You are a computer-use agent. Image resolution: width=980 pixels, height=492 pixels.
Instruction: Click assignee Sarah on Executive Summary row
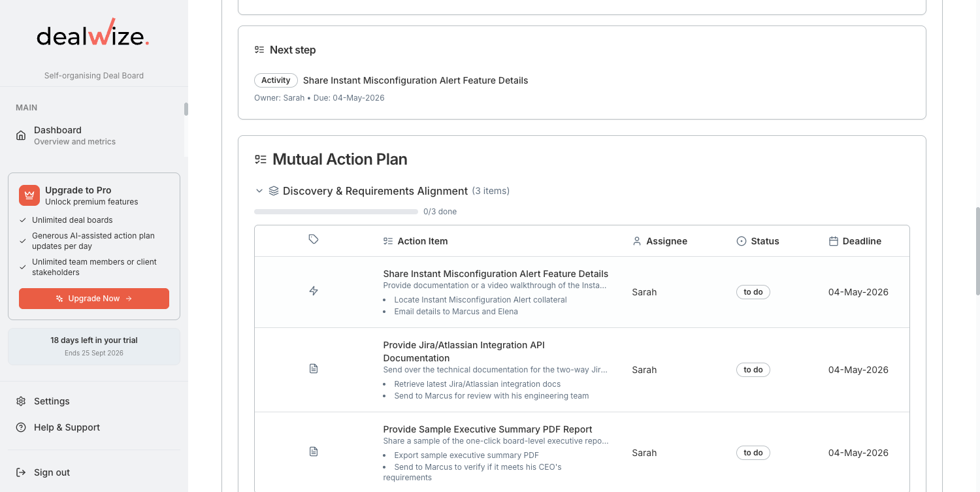point(644,453)
